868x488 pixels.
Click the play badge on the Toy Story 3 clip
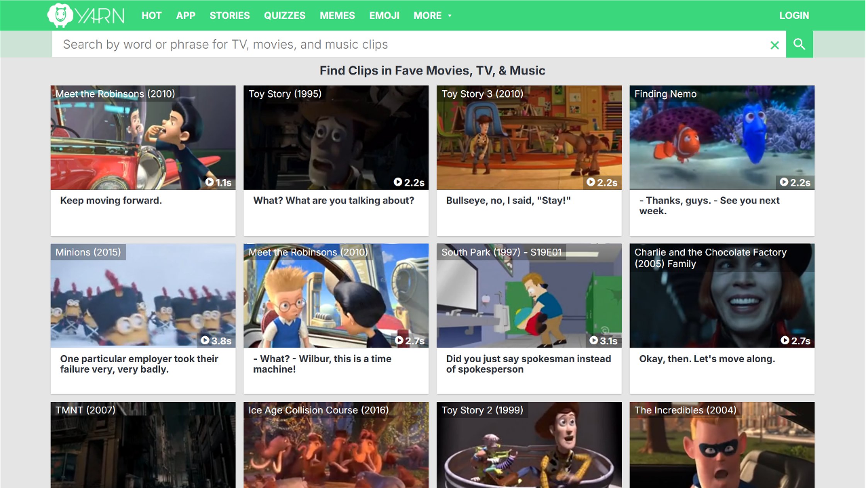(602, 182)
